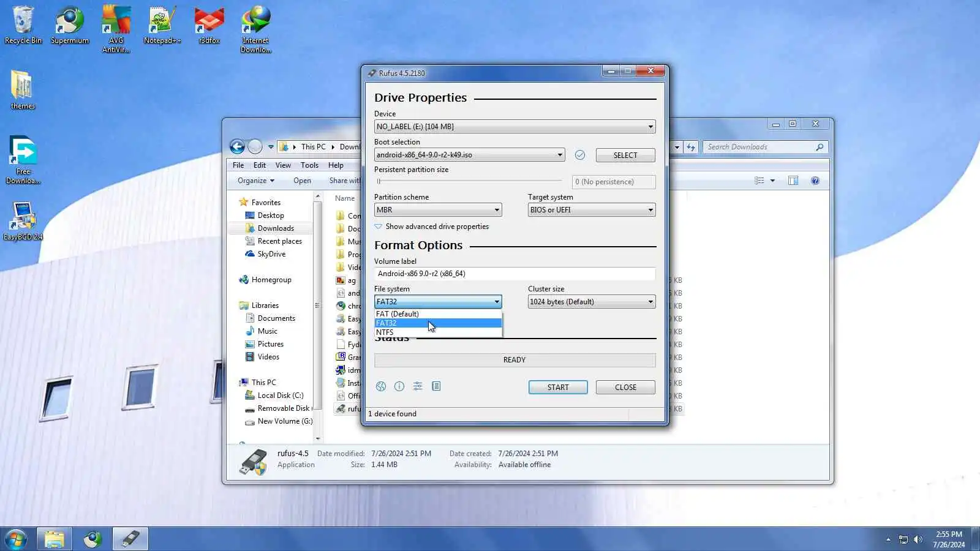Click the checksum checkmark icon beside boot selection

[580, 155]
